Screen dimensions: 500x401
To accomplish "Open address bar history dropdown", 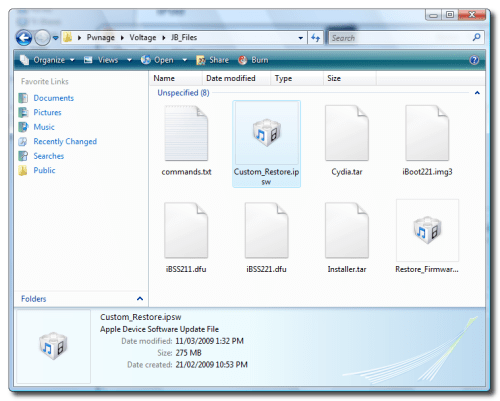I will point(301,38).
